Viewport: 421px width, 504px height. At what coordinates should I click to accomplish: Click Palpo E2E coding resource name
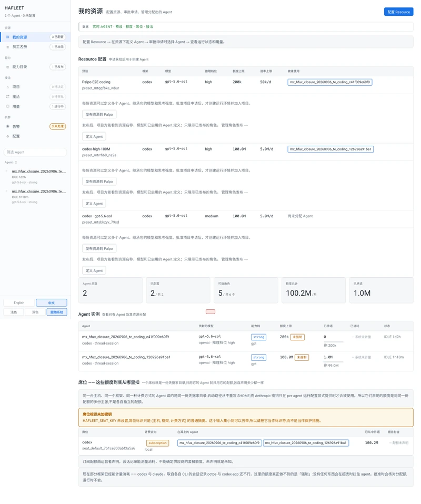(96, 82)
